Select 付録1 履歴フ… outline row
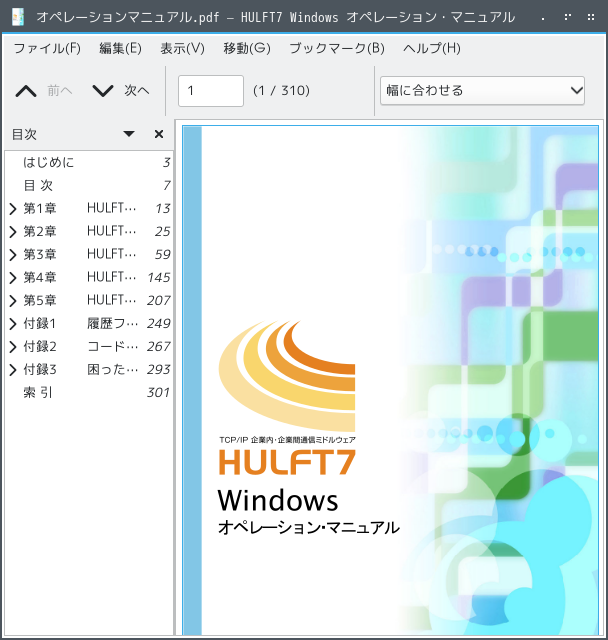The height and width of the screenshot is (640, 608). click(x=89, y=324)
